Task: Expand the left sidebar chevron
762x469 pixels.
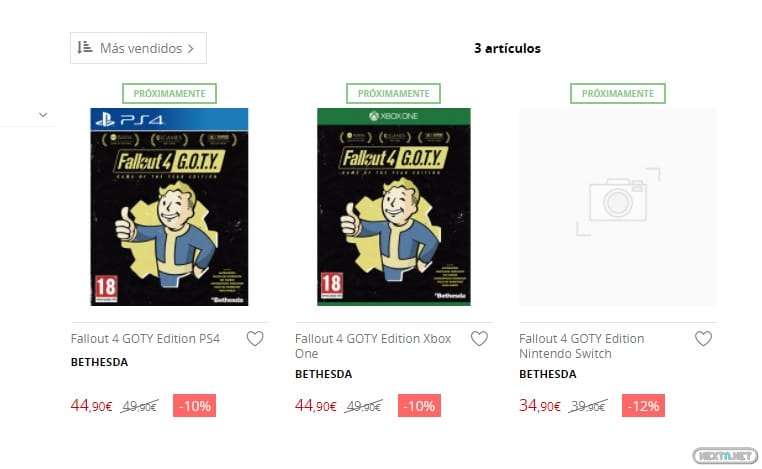Action: click(x=43, y=115)
